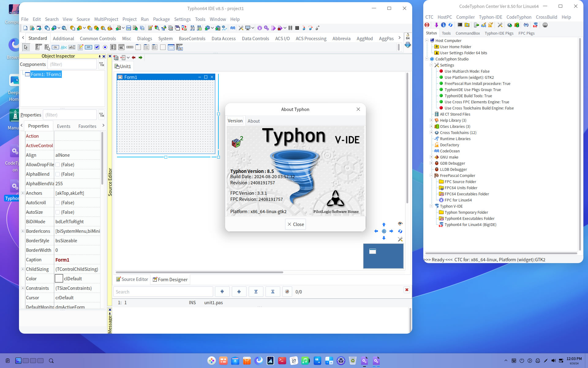Toggle the AlphaBlend False checkbox

(x=58, y=174)
